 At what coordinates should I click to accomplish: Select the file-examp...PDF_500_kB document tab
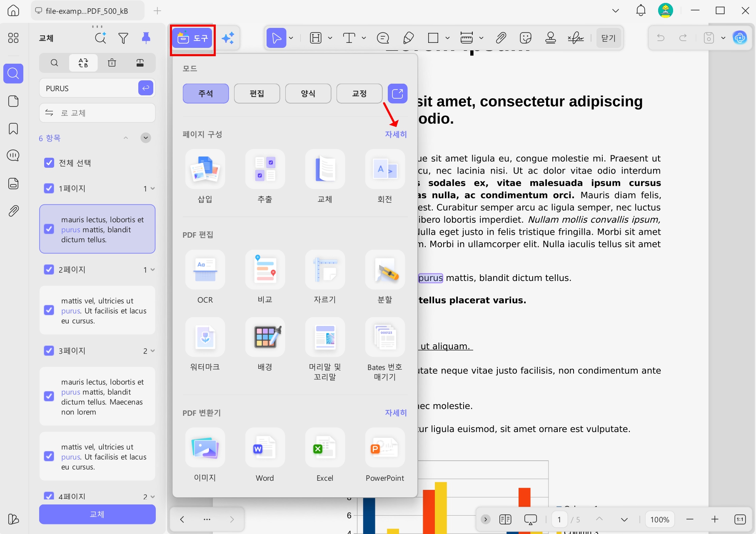[x=87, y=11]
